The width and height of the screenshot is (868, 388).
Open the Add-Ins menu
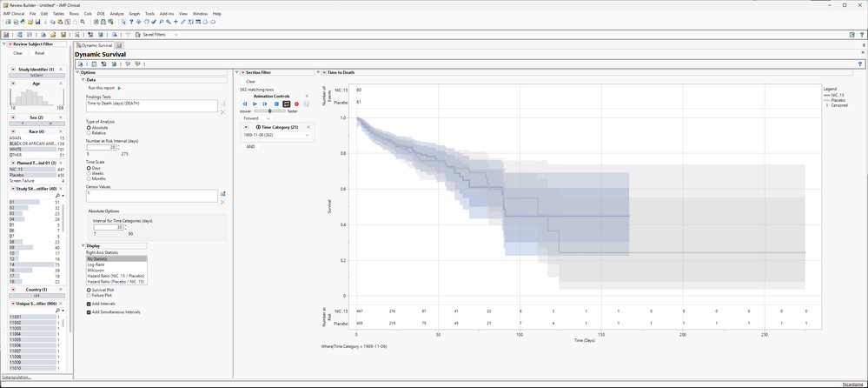166,13
